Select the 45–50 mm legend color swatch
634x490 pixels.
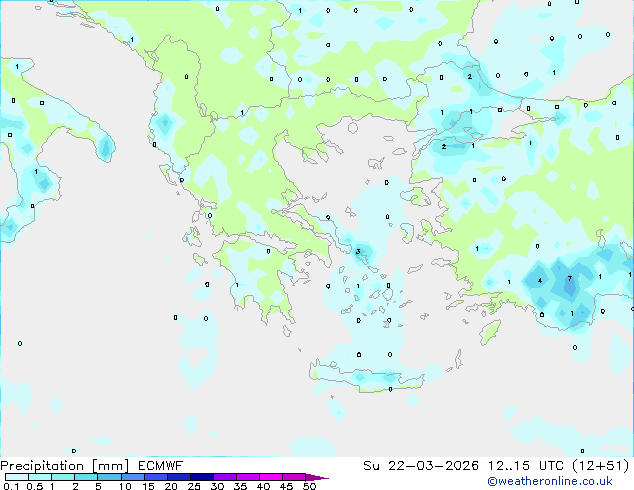point(294,477)
